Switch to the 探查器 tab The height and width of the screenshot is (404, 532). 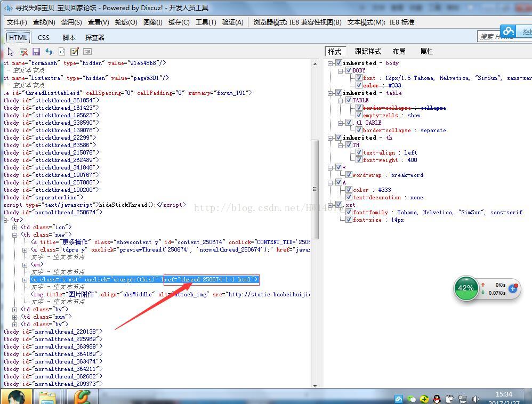pyautogui.click(x=95, y=37)
